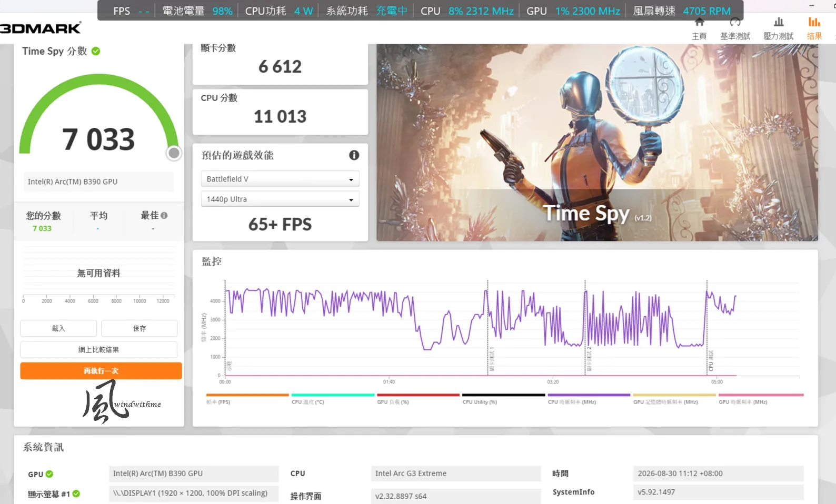Click the Intel Arc G3 Extreme CPU value
This screenshot has width=836, height=504.
click(x=456, y=473)
